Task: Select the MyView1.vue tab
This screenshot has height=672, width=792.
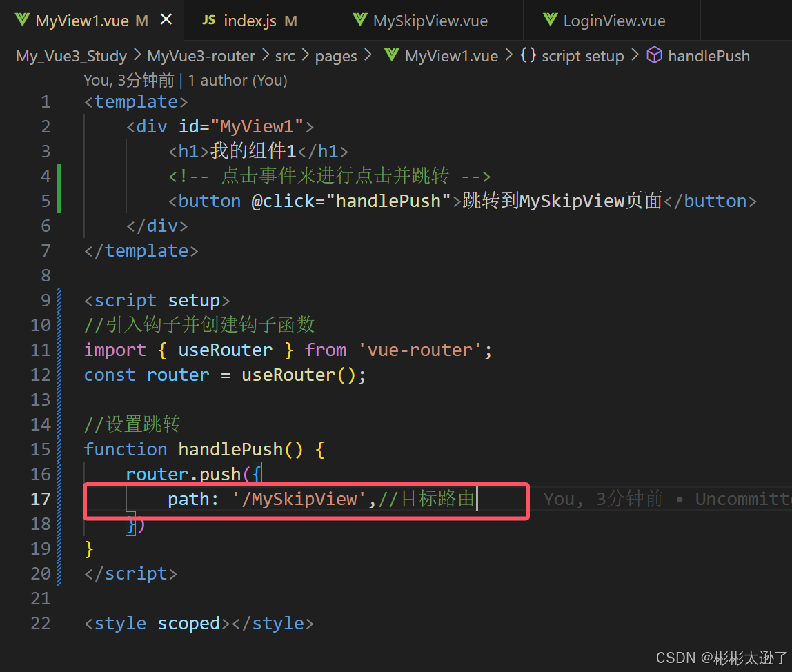Action: tap(82, 21)
